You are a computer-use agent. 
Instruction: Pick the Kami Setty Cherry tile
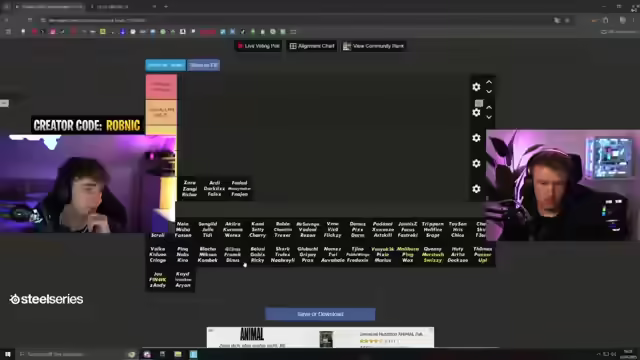click(258, 230)
